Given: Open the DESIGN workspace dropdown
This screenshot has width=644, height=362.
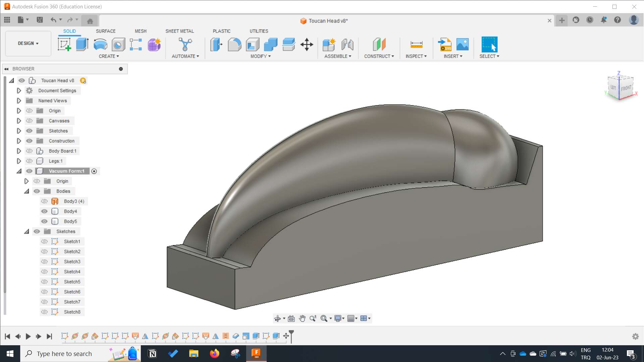Looking at the screenshot, I should pyautogui.click(x=28, y=44).
